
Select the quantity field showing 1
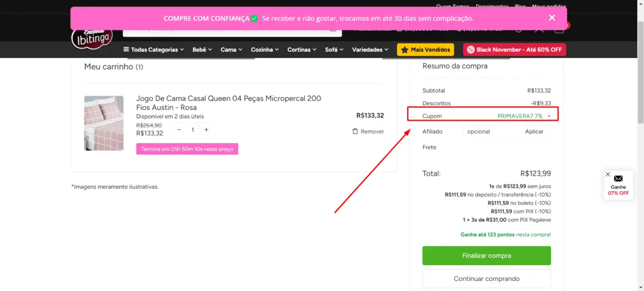[x=192, y=130]
